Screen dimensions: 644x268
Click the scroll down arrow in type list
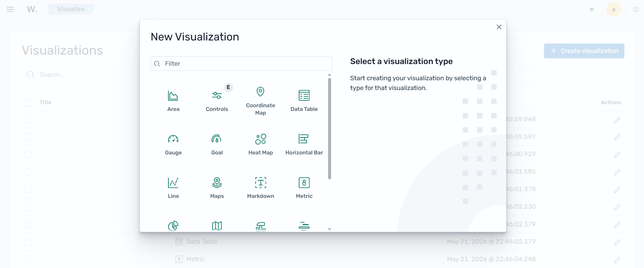[x=329, y=229]
